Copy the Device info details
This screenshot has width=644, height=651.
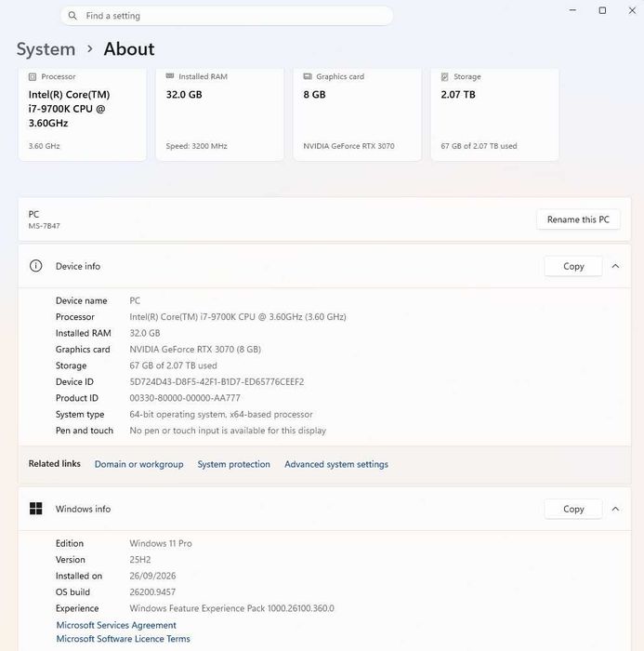(573, 266)
